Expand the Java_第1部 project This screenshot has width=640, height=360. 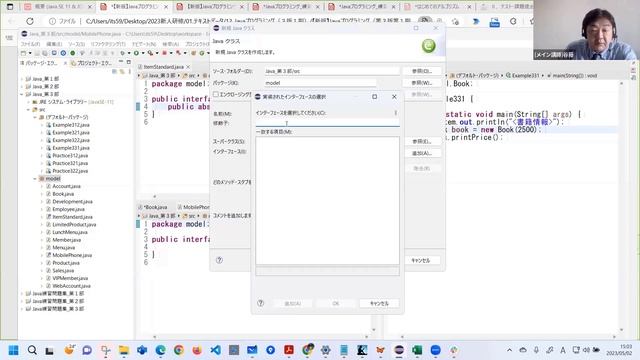click(x=22, y=79)
